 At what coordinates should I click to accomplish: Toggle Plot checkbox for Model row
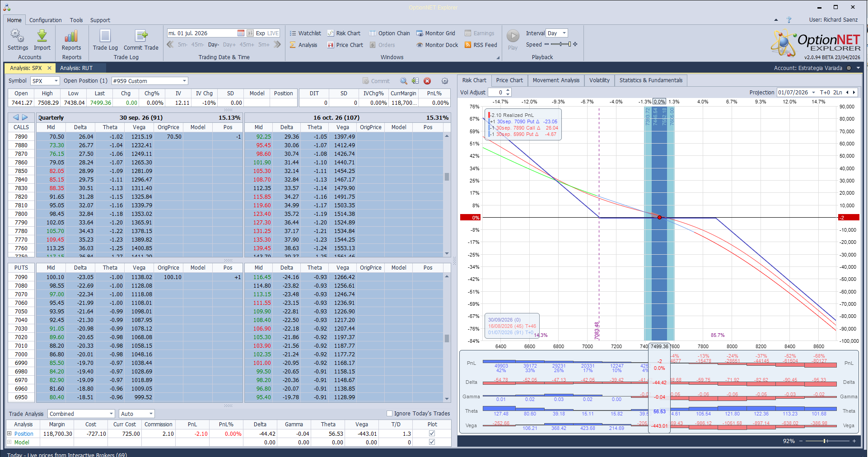[x=432, y=442]
